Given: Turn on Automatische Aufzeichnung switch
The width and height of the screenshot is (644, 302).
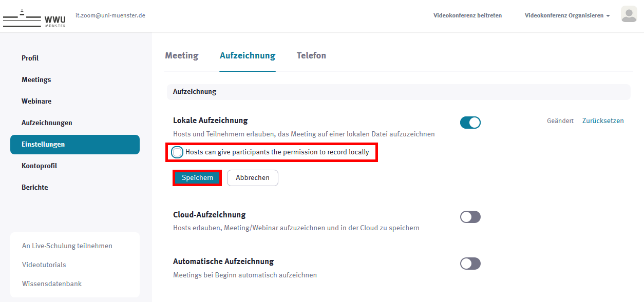Looking at the screenshot, I should click(470, 264).
